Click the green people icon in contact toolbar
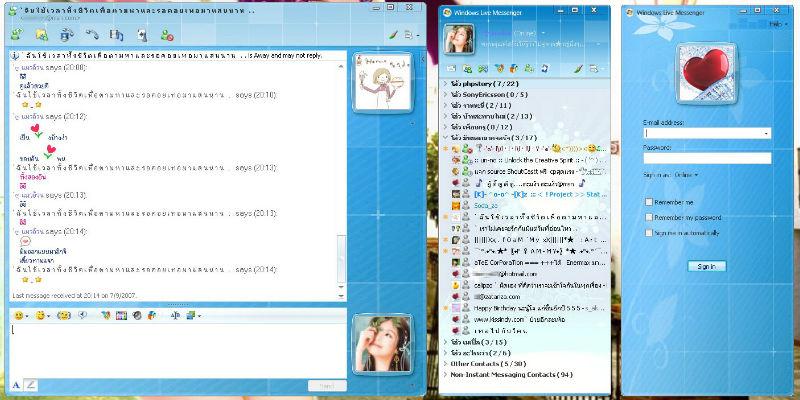Screen dimensions: 800x400 coord(483,68)
